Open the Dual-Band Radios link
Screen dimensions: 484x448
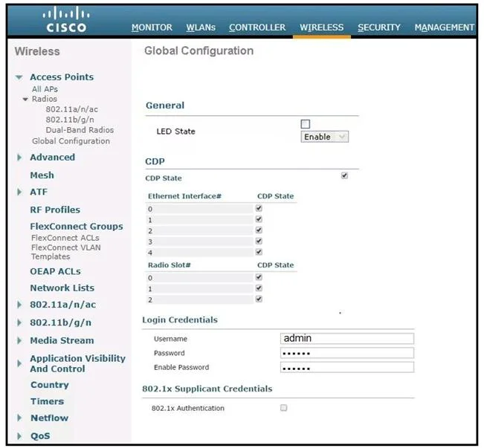[x=80, y=130]
